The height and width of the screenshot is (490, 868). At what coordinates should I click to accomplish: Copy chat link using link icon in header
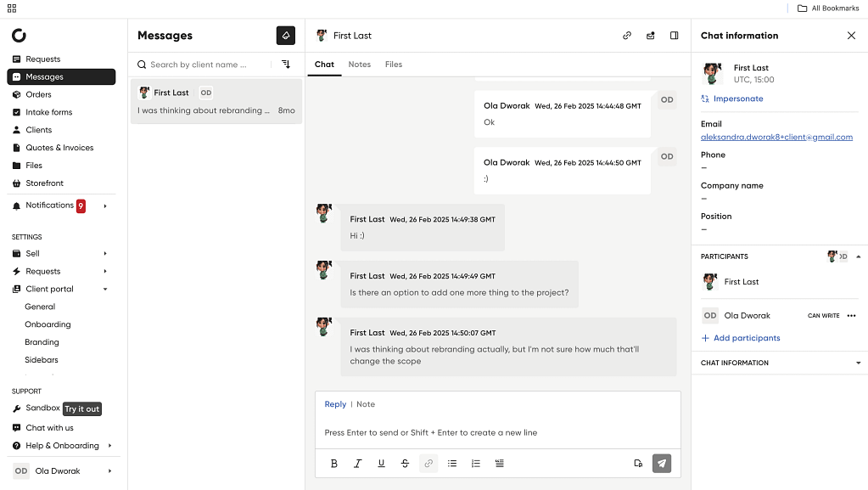[x=627, y=36]
